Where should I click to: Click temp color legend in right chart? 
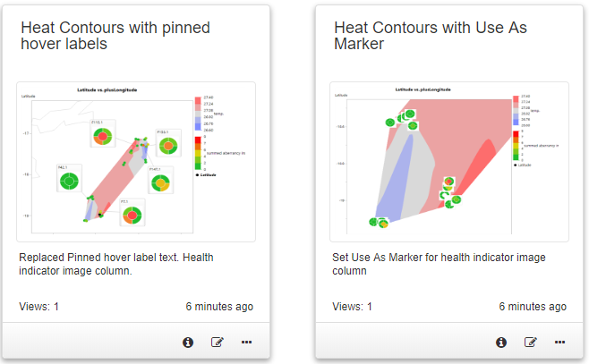[516, 113]
